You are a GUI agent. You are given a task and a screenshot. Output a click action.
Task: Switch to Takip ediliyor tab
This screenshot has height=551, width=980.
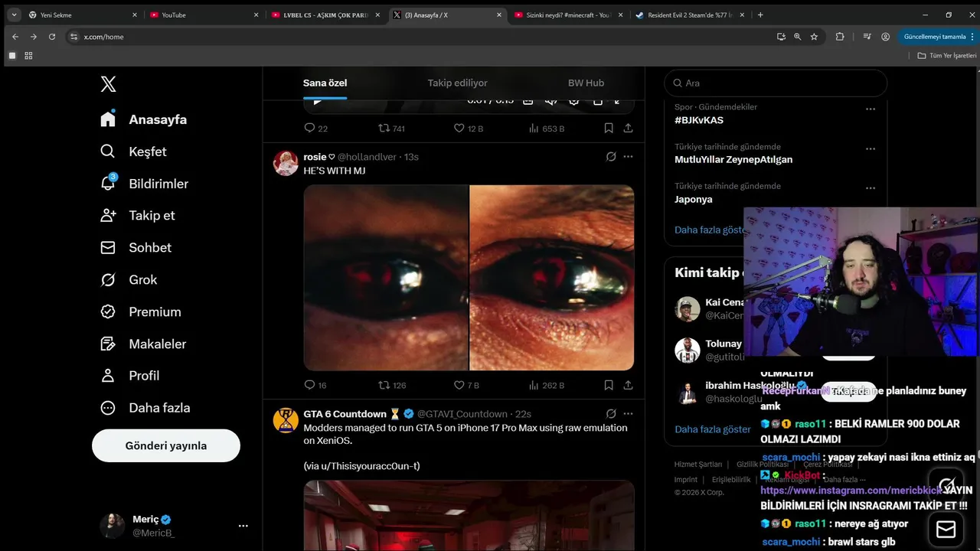click(x=457, y=83)
